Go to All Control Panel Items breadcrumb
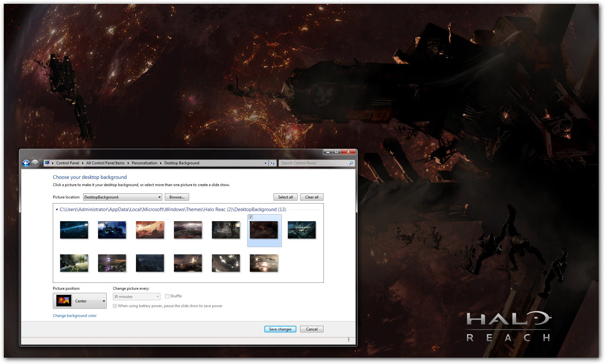The width and height of the screenshot is (605, 364). click(105, 163)
